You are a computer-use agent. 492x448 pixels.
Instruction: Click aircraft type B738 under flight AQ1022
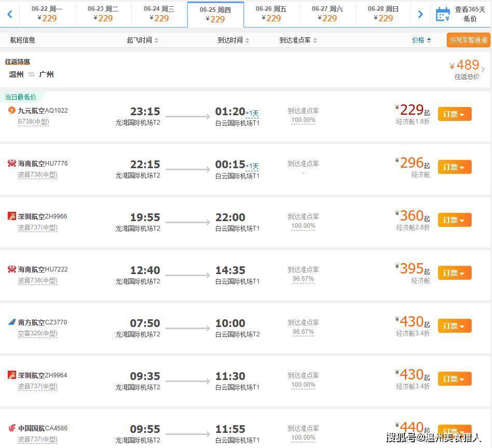[33, 121]
